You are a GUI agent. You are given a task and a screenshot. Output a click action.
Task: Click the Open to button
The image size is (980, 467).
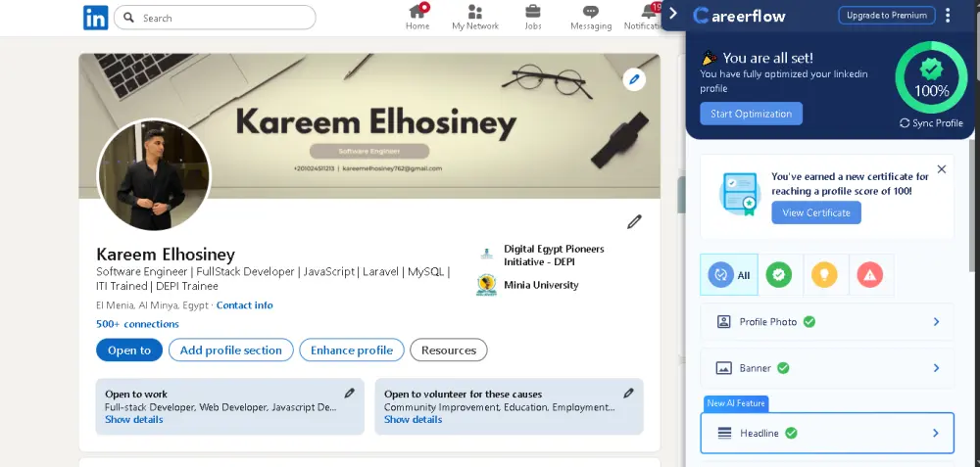click(x=129, y=350)
